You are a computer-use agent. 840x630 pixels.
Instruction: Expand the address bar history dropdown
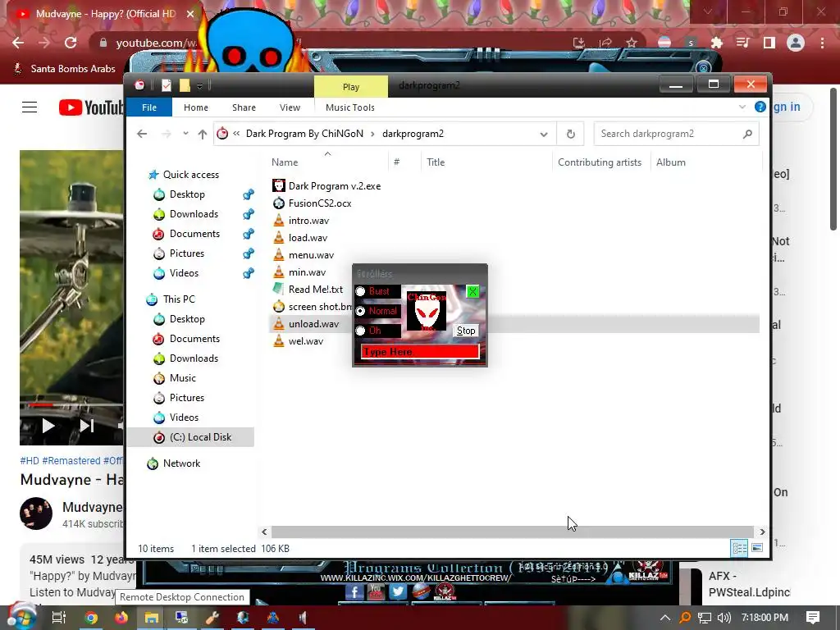pyautogui.click(x=544, y=134)
